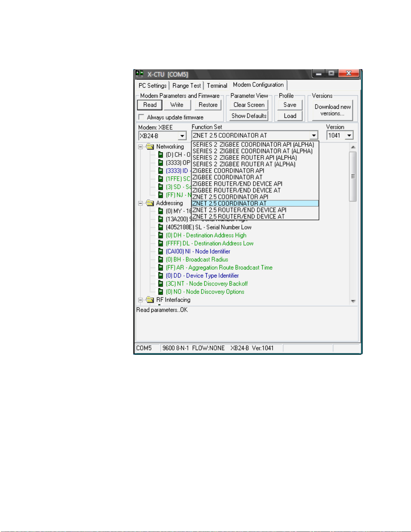411x532 pixels.
Task: Click the Restore button
Action: tap(208, 105)
